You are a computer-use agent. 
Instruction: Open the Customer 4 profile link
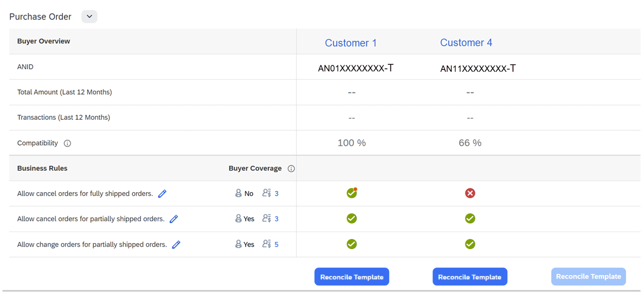tap(466, 43)
